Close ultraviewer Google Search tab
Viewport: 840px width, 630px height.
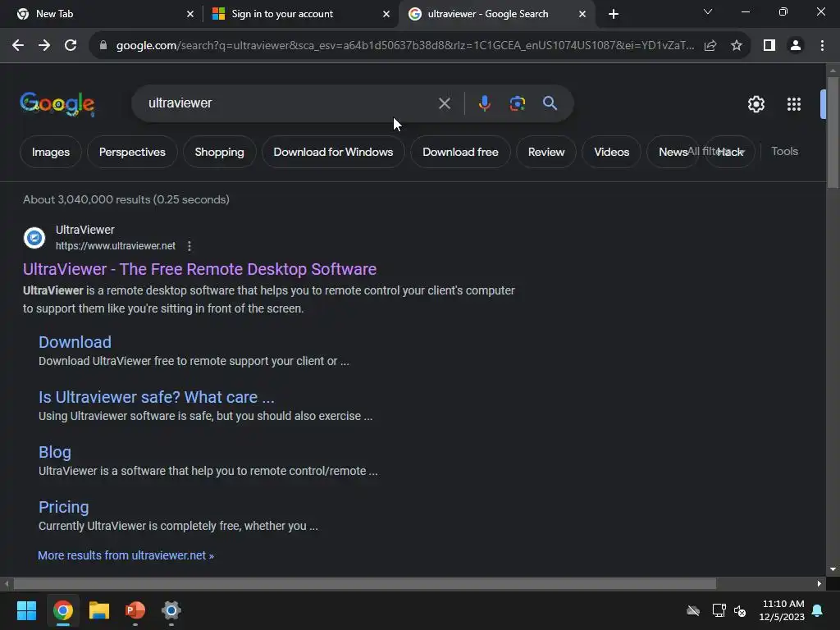(x=582, y=14)
